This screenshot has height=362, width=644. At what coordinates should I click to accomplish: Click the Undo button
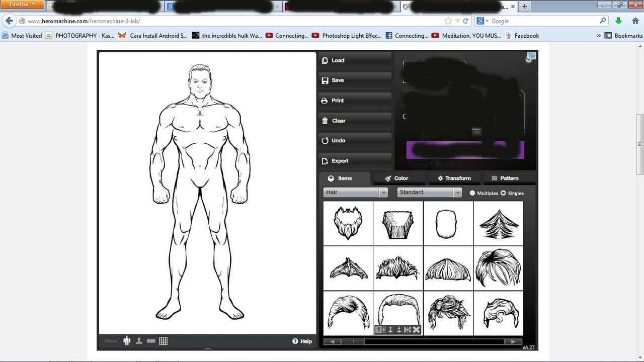pyautogui.click(x=355, y=141)
